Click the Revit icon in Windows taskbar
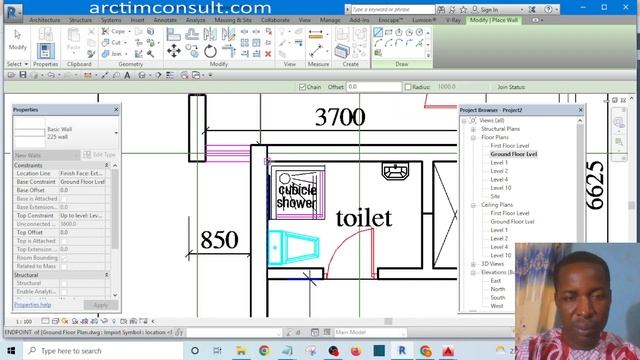This screenshot has height=360, width=640. [x=402, y=351]
